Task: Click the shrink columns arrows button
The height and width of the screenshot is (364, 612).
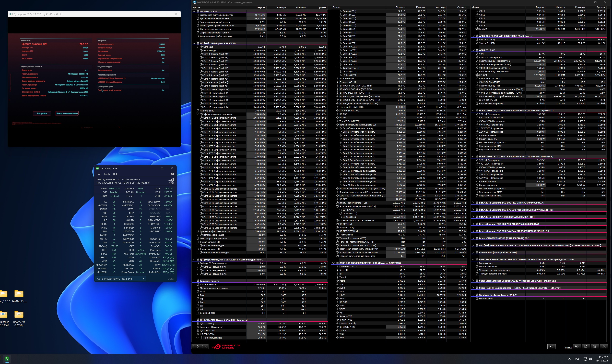Action: (x=204, y=346)
